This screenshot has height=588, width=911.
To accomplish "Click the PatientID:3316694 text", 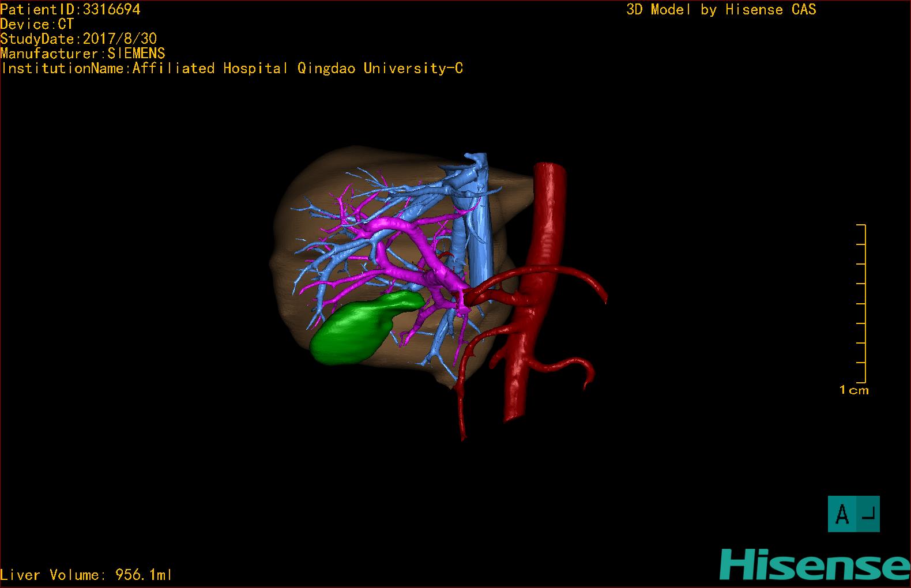I will pyautogui.click(x=70, y=9).
